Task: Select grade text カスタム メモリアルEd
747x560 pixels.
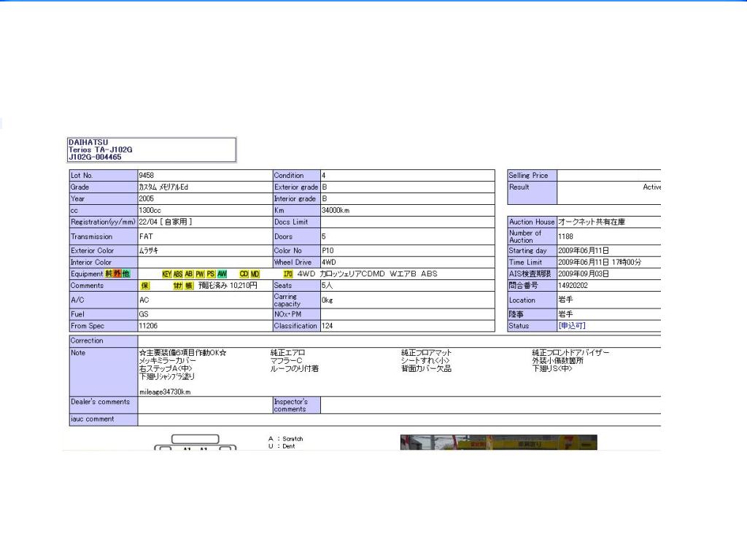Action: pos(163,187)
